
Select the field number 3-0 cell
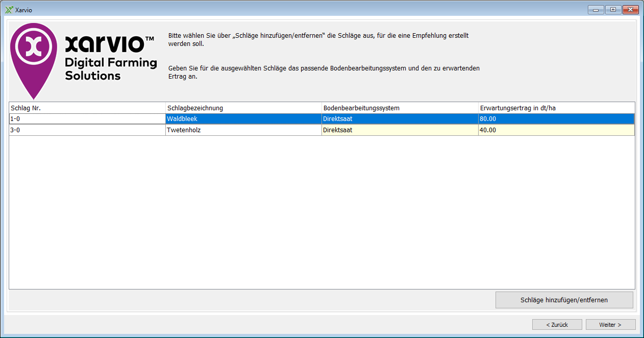pos(87,130)
